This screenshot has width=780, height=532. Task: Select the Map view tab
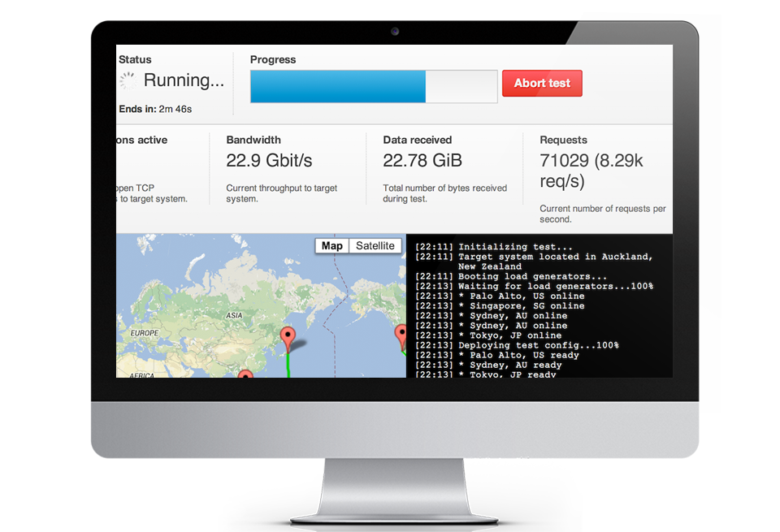coord(331,246)
